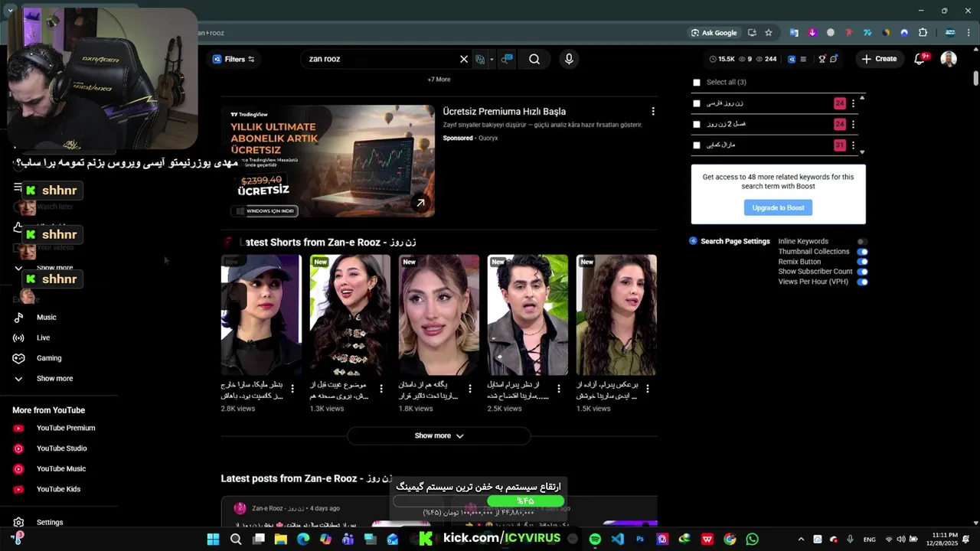Open options for first keyword row

click(x=853, y=103)
